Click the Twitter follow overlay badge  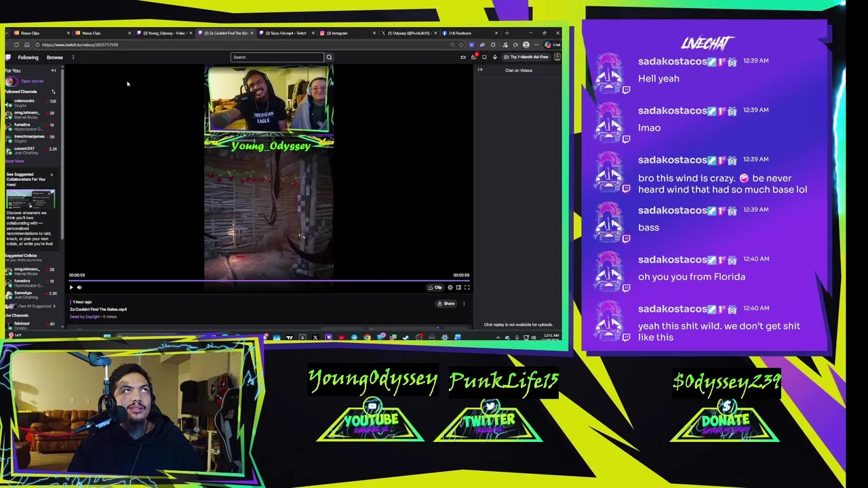tap(488, 420)
